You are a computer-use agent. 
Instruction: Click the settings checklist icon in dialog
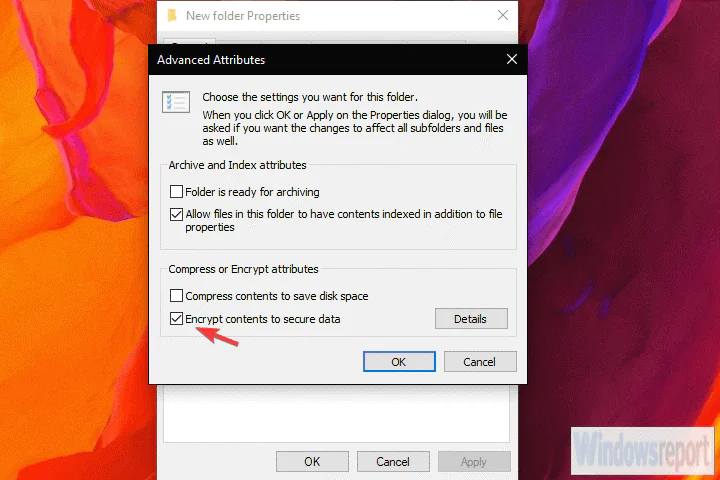click(x=176, y=102)
